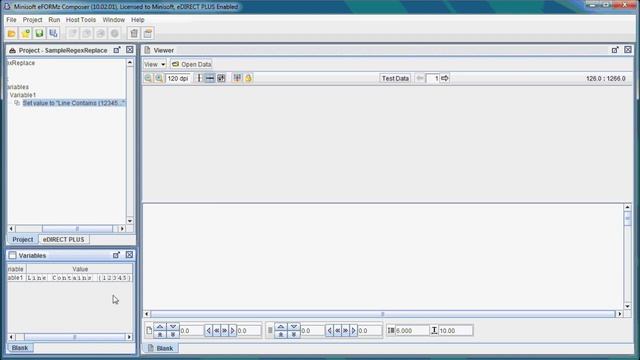Click the trash Delete icon in main toolbar
This screenshot has width=640, height=360.
point(134,33)
